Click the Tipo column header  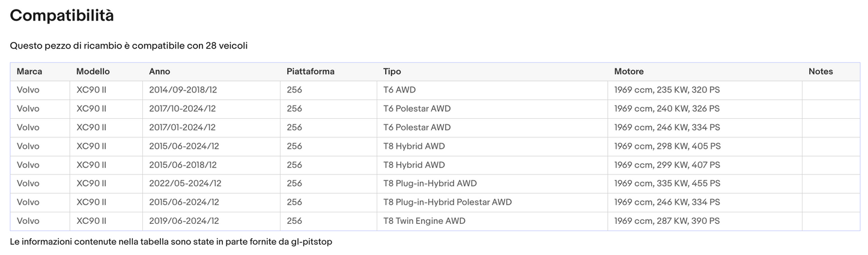tap(392, 71)
